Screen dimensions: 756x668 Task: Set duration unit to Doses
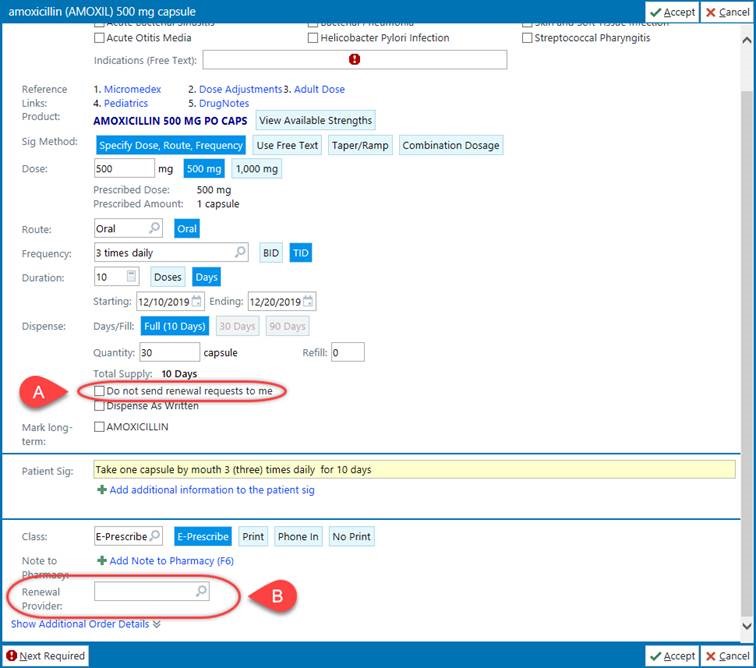tap(167, 277)
